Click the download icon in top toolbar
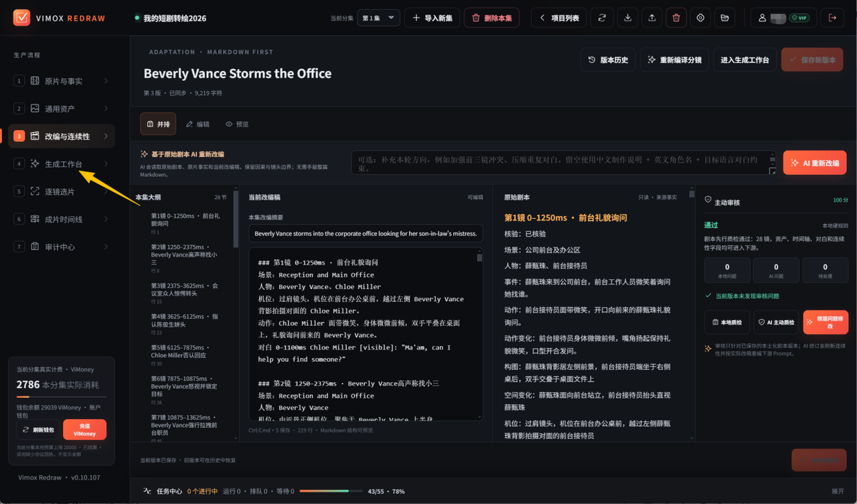Screen dimensions: 857x504 click(627, 18)
